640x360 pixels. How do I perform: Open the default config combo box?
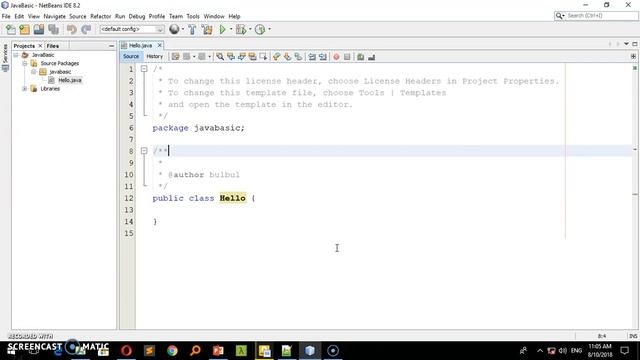(x=131, y=29)
